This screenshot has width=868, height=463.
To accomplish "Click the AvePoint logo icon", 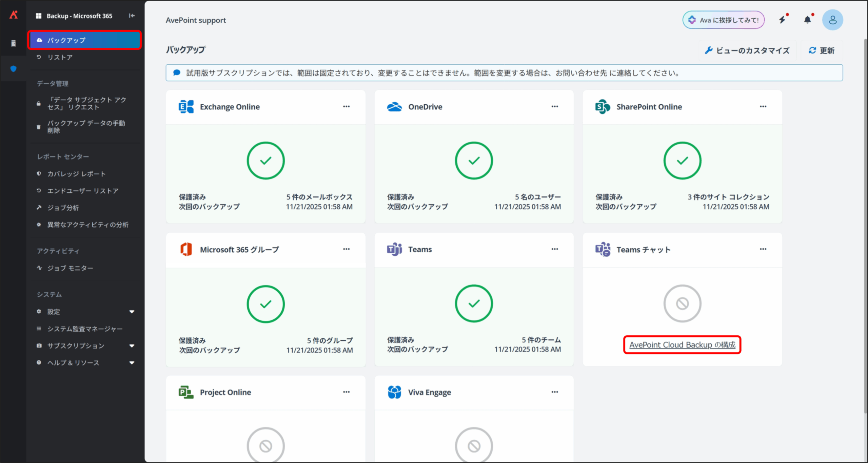I will [14, 15].
